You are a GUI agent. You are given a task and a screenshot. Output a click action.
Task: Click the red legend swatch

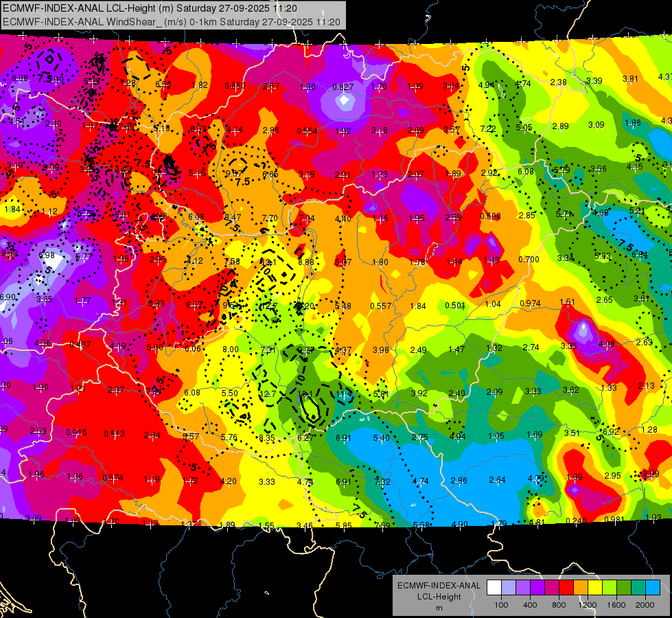pyautogui.click(x=566, y=588)
